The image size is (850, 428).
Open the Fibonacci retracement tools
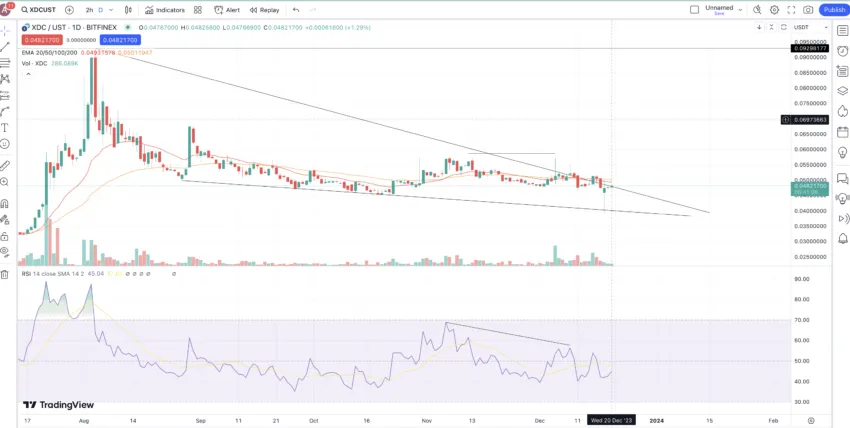pyautogui.click(x=5, y=63)
